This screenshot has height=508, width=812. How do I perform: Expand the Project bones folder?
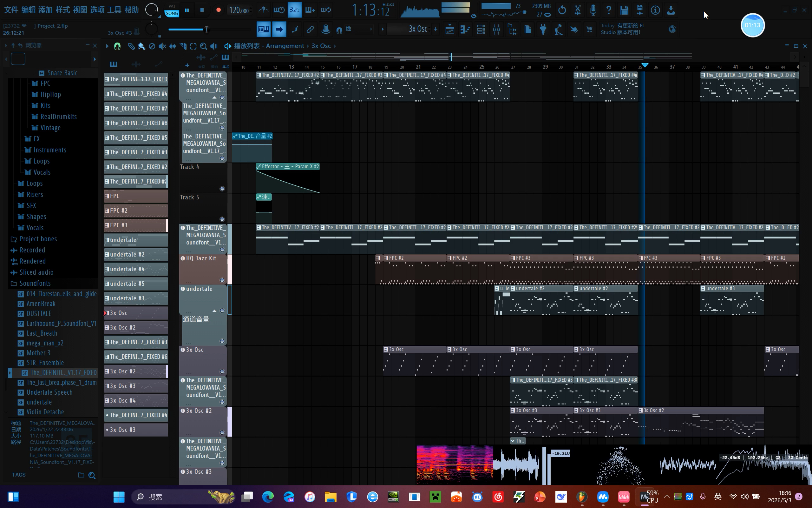pyautogui.click(x=34, y=239)
